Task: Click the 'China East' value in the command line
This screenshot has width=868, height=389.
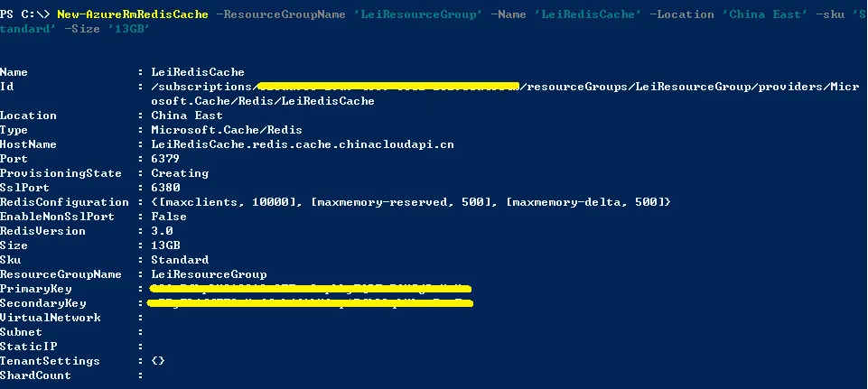Action: pyautogui.click(x=765, y=14)
